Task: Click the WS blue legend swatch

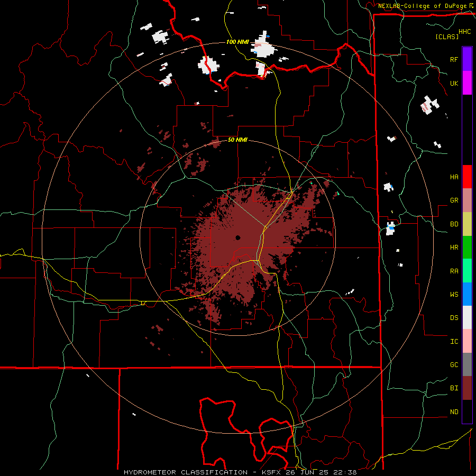Action: (x=467, y=294)
